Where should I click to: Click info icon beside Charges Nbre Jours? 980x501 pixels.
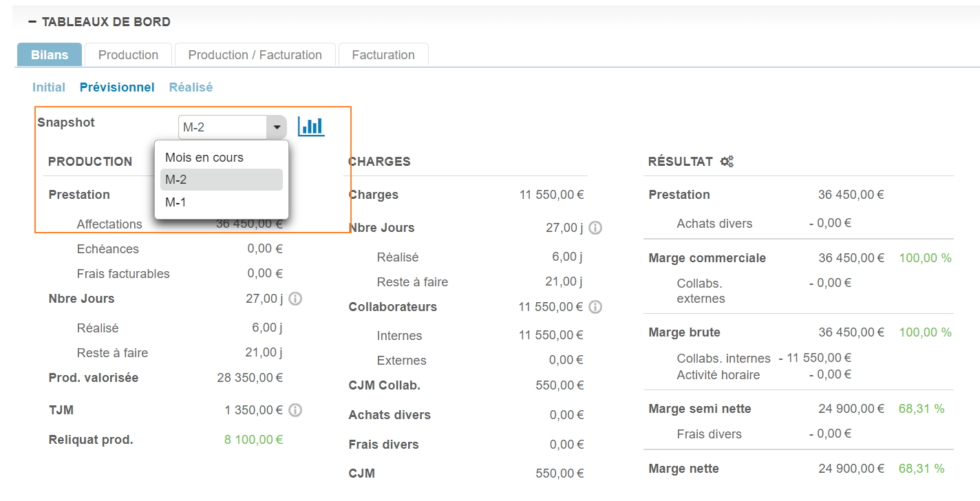click(595, 228)
